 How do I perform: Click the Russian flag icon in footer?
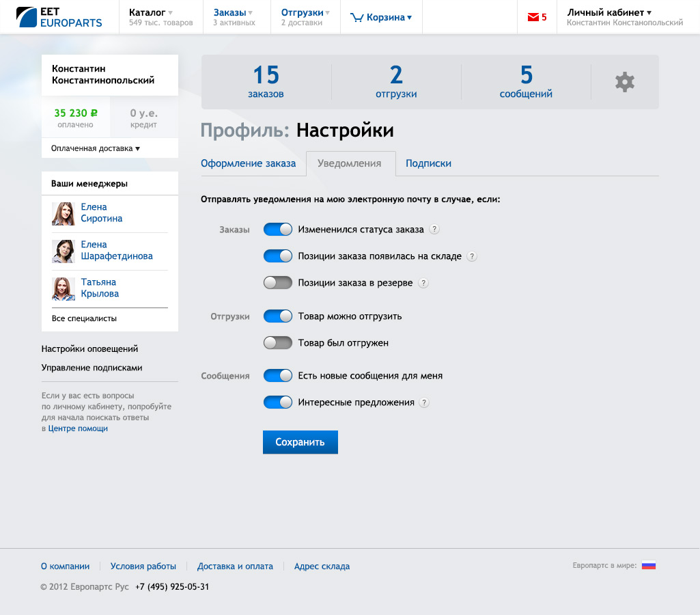pos(648,565)
